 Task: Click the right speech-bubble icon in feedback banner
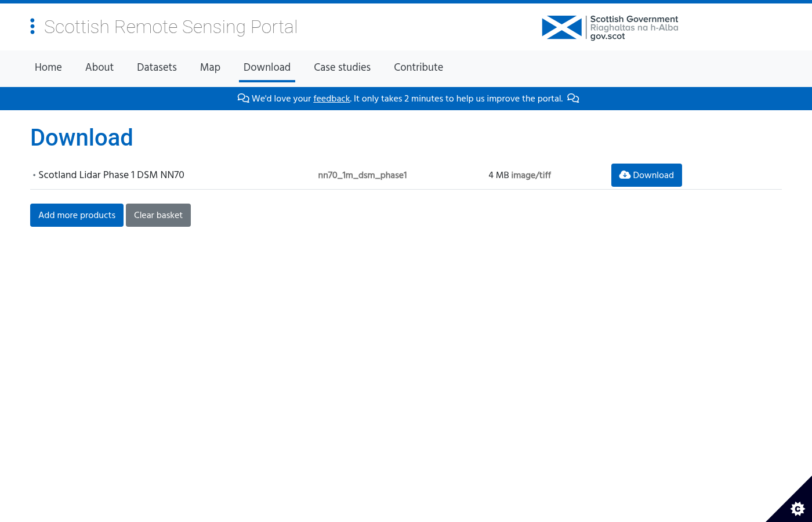573,99
